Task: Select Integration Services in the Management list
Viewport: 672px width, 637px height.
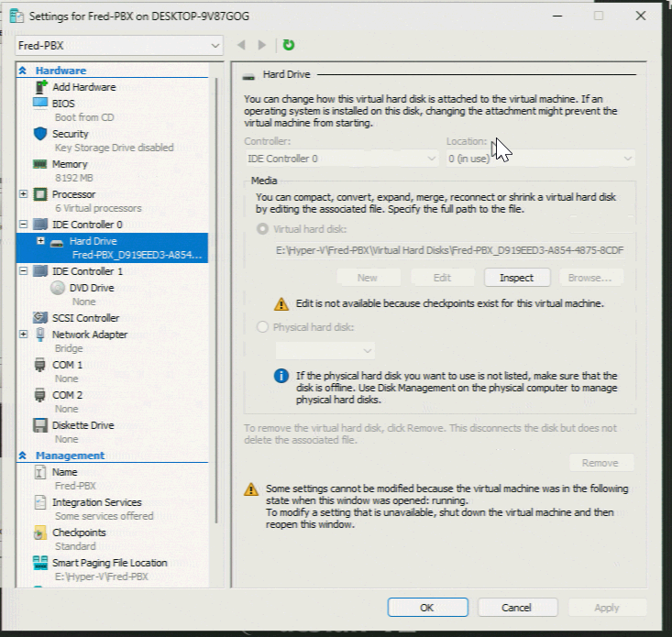Action: (96, 502)
